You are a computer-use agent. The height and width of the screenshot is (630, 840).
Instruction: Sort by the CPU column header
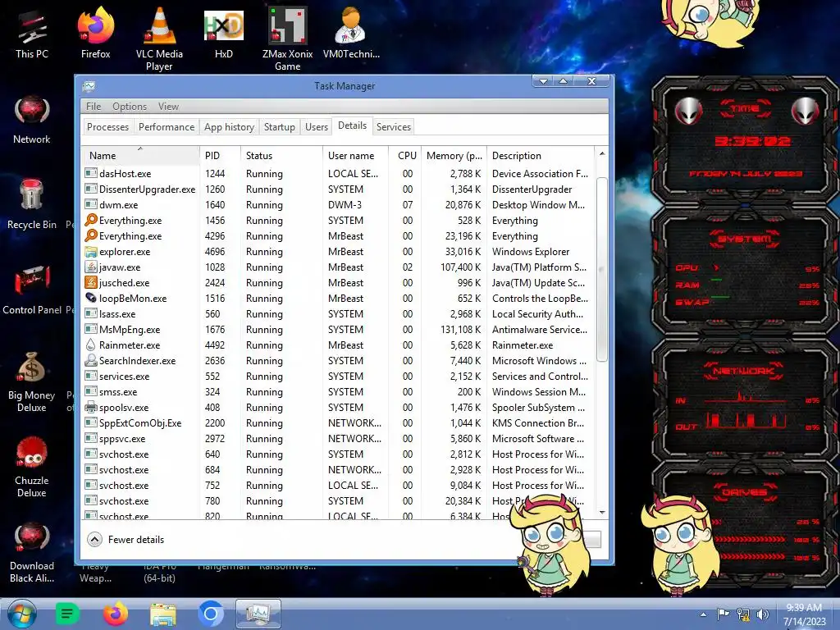point(404,155)
